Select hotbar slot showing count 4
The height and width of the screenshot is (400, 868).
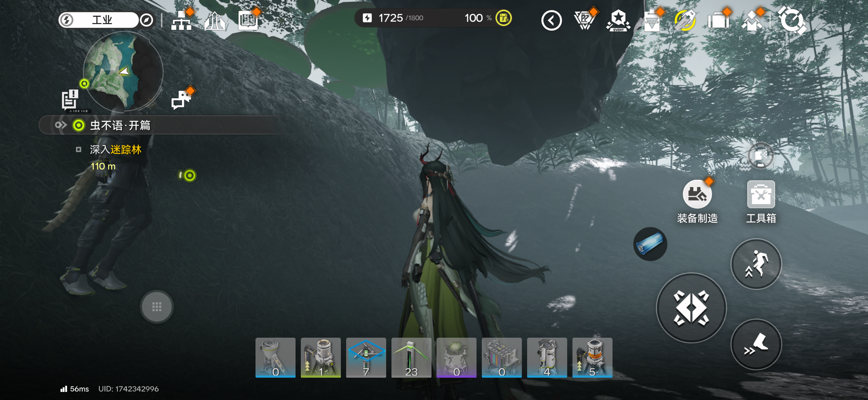coord(547,358)
